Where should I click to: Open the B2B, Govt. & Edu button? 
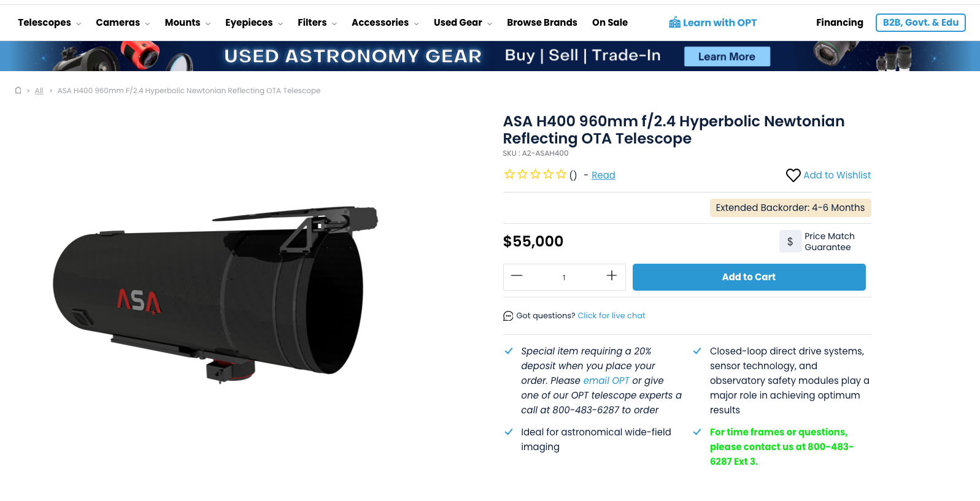(x=920, y=23)
